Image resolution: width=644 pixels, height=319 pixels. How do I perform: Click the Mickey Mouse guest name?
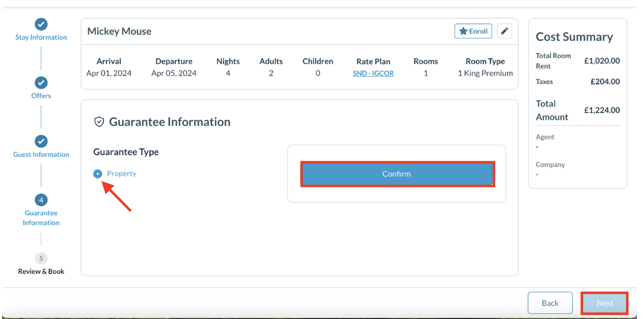point(119,31)
